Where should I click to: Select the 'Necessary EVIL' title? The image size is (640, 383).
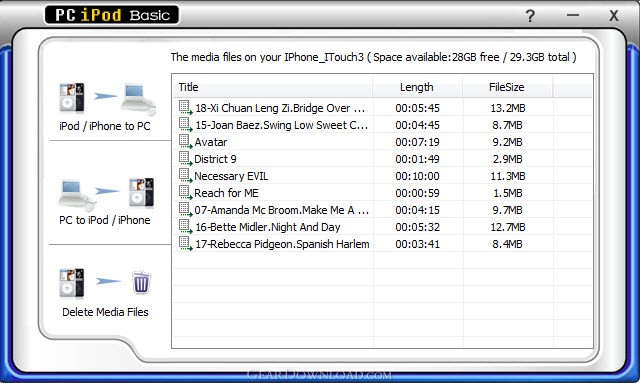click(x=231, y=176)
